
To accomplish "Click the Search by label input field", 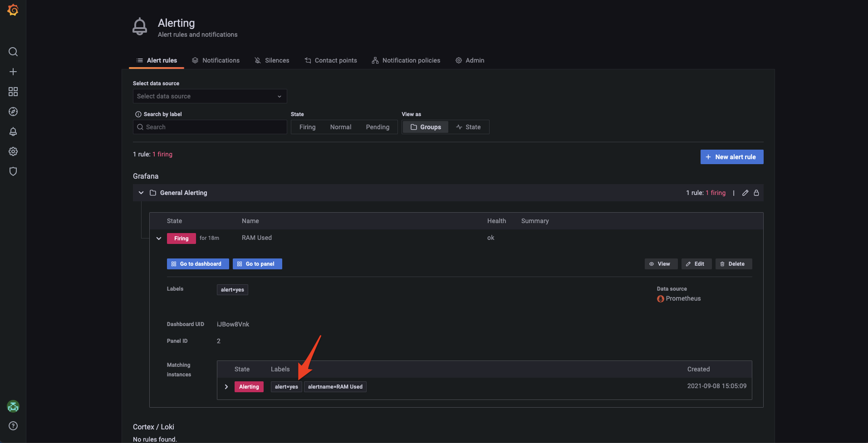I will click(x=209, y=127).
